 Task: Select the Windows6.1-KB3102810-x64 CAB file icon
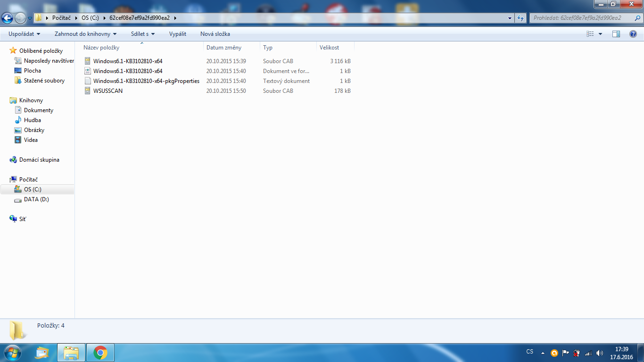[87, 61]
